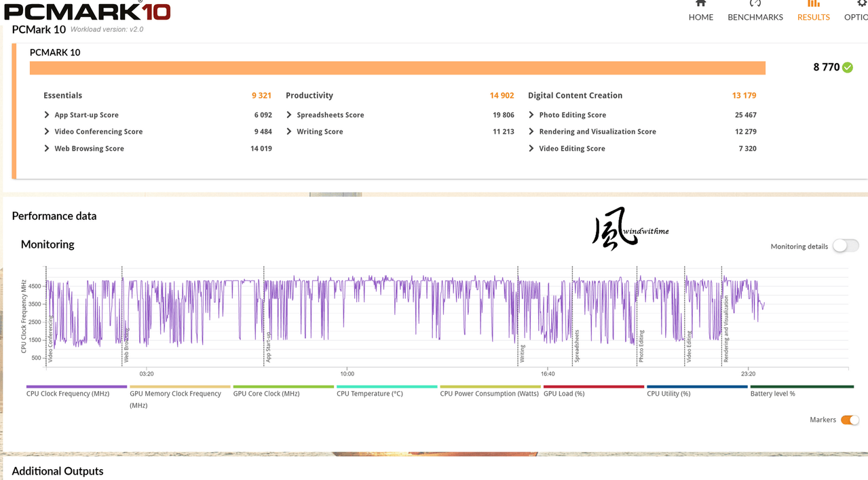The height and width of the screenshot is (480, 868).
Task: Click the Home house icon
Action: (700, 3)
